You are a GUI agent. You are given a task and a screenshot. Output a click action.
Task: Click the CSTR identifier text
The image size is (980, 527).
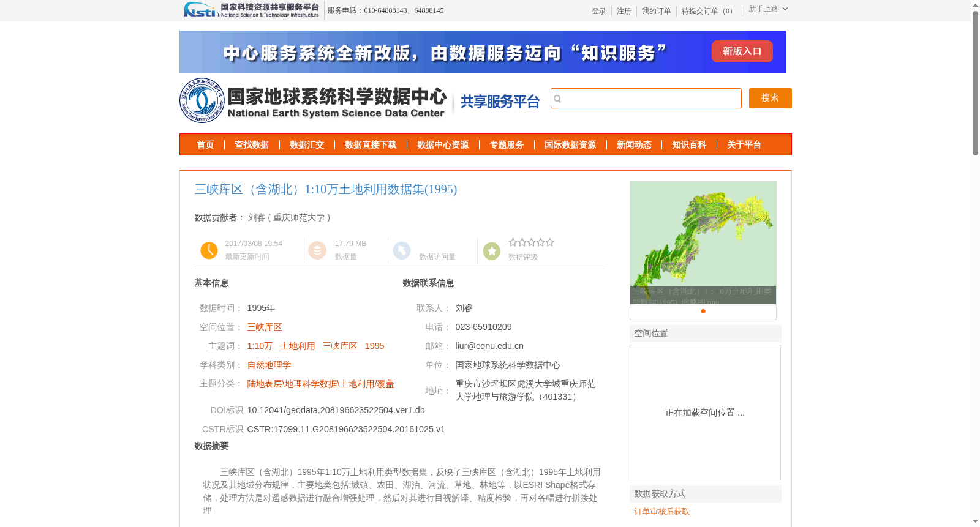tap(346, 429)
